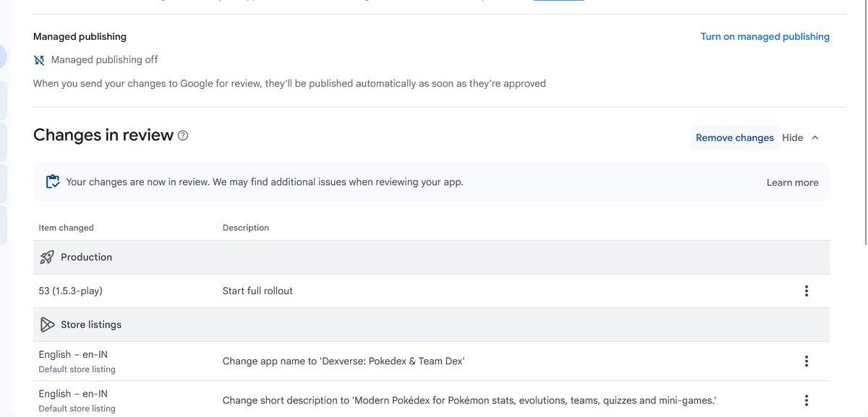The width and height of the screenshot is (868, 417).
Task: Select the 53 (1.5.3-play) item
Action: pyautogui.click(x=71, y=291)
